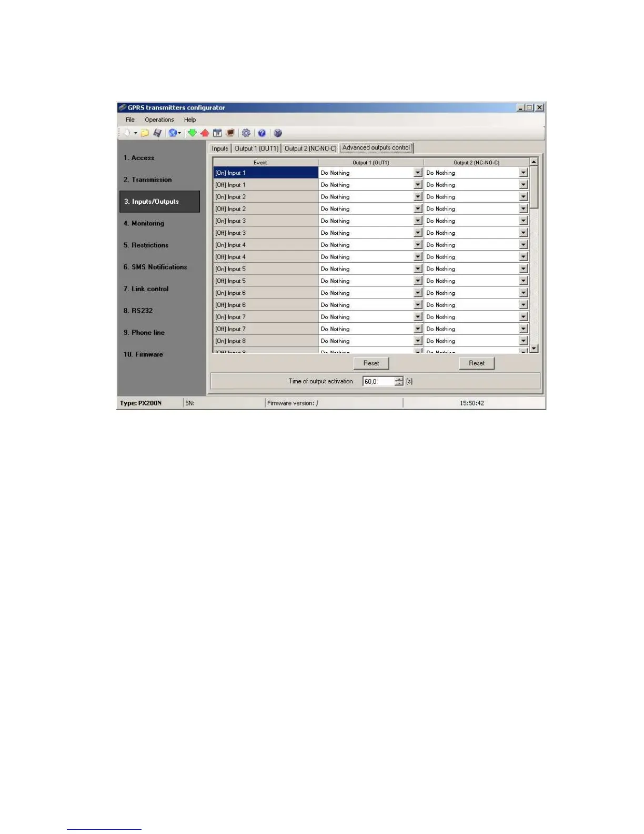
Task: Click the Firmware version status bar entry
Action: (x=293, y=403)
